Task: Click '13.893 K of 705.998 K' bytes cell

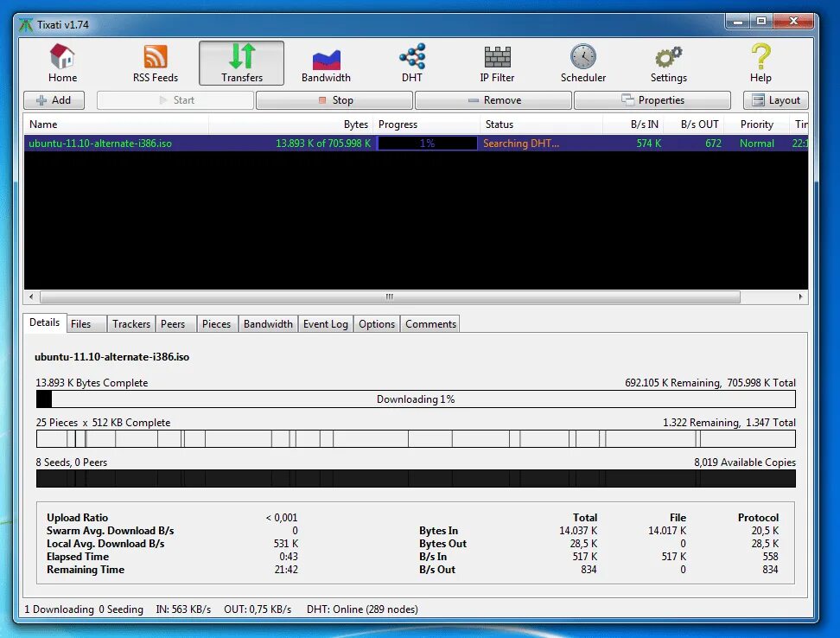Action: pyautogui.click(x=323, y=143)
